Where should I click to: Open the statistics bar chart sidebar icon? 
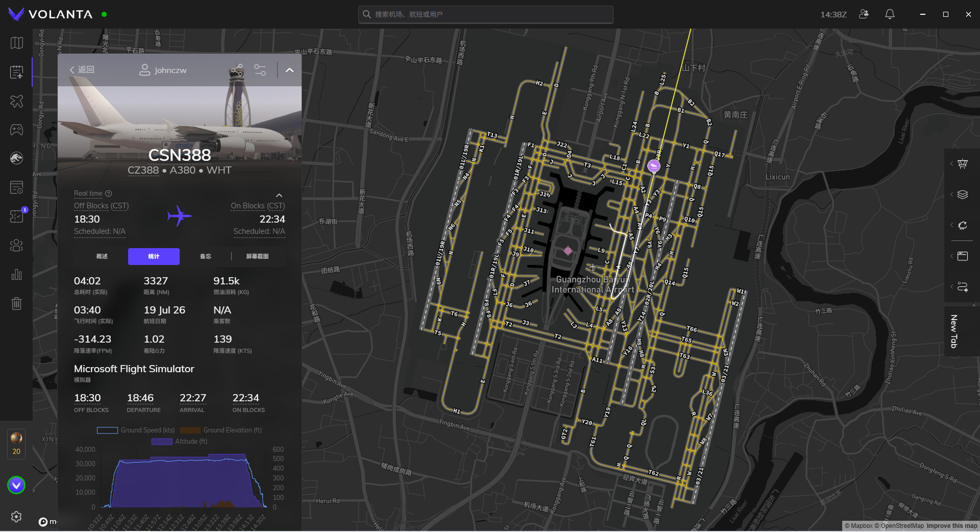click(x=16, y=275)
